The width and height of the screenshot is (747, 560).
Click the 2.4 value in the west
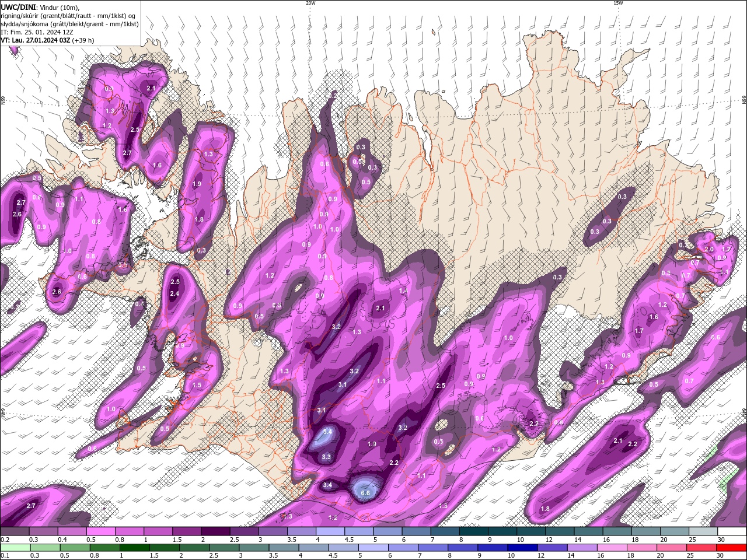(x=174, y=293)
